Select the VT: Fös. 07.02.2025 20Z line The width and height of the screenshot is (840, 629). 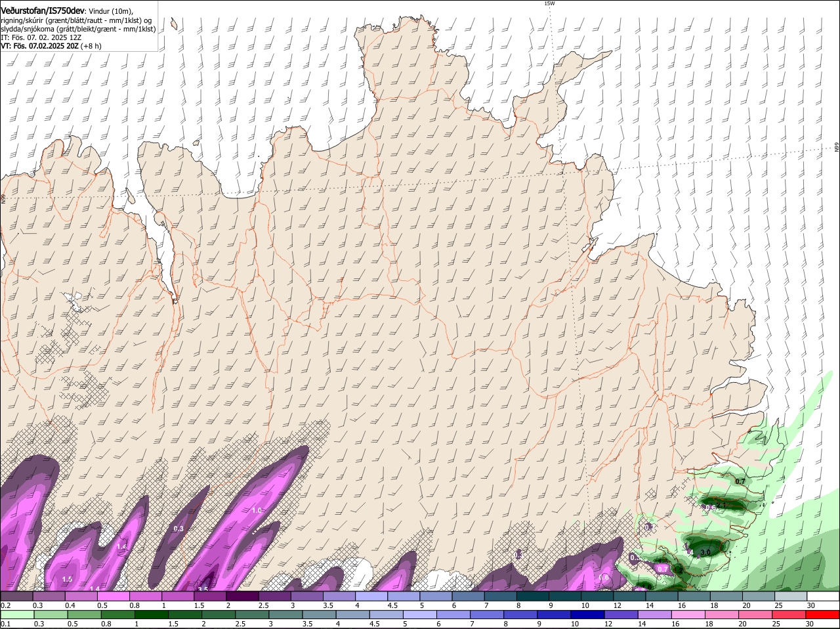point(39,46)
